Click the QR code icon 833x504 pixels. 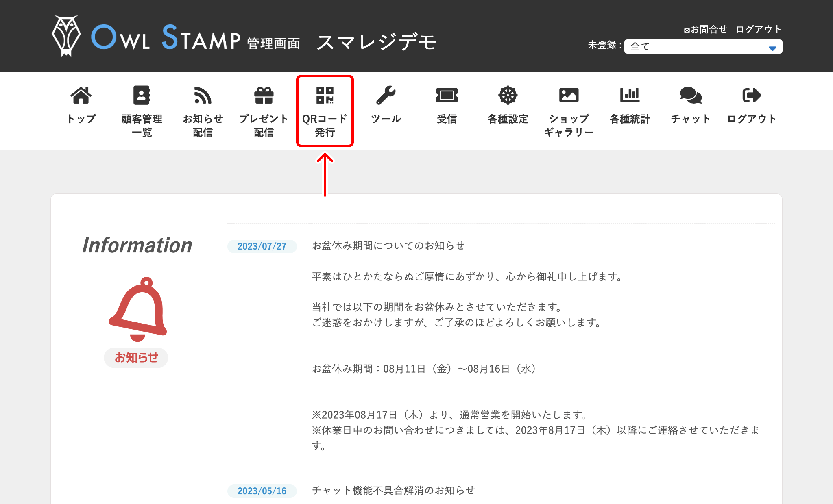pyautogui.click(x=325, y=96)
